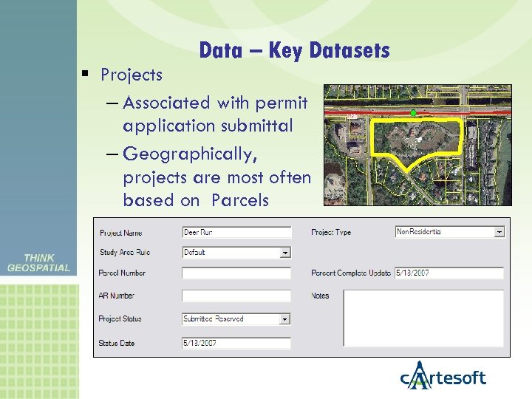Open the Project Status dropdown arrow

[x=285, y=319]
